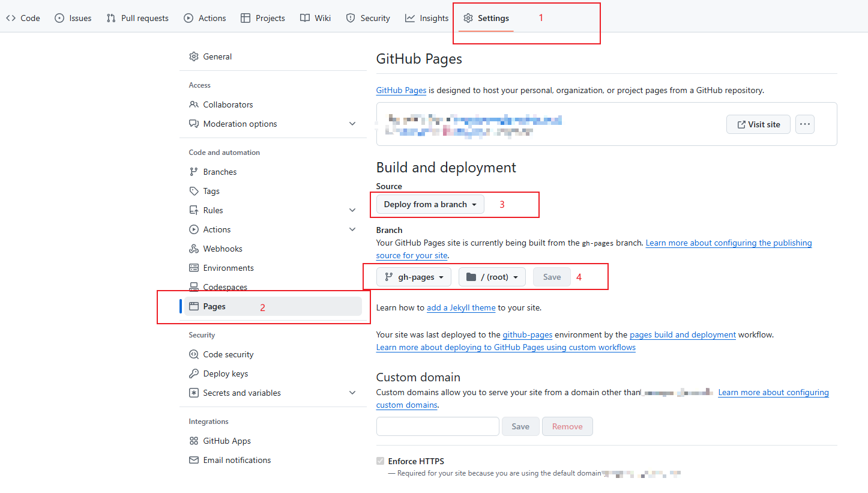
Task: Click the Collaborators people icon
Action: coord(194,104)
